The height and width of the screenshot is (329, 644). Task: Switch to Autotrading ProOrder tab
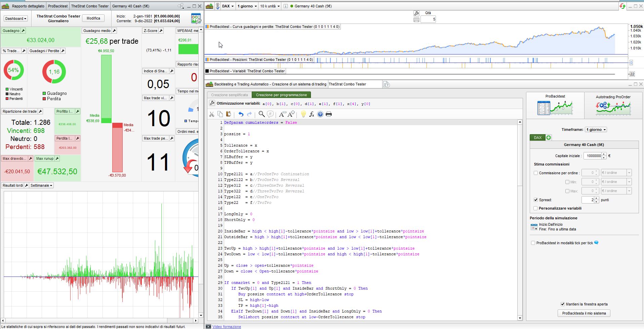click(x=613, y=105)
